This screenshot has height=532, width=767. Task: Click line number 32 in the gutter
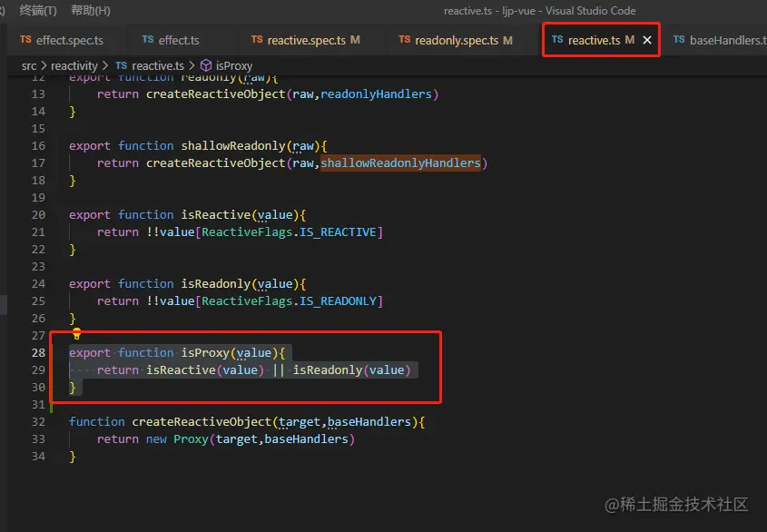(x=38, y=422)
